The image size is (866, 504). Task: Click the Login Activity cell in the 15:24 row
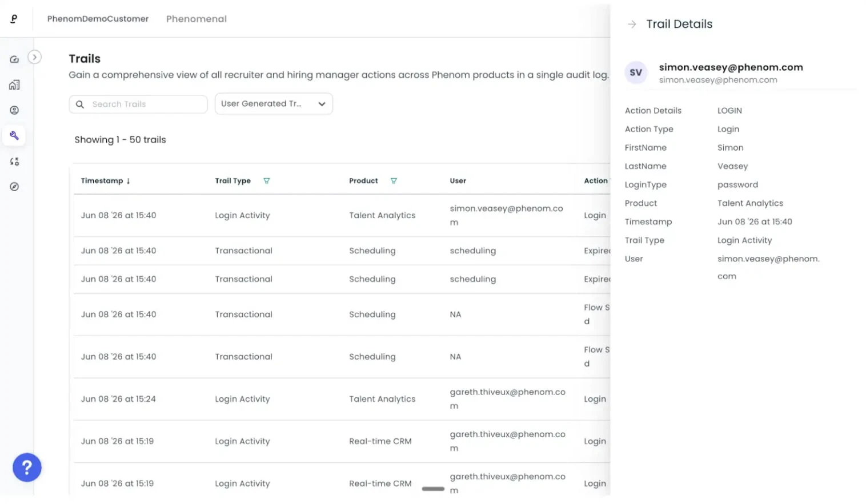pos(242,399)
